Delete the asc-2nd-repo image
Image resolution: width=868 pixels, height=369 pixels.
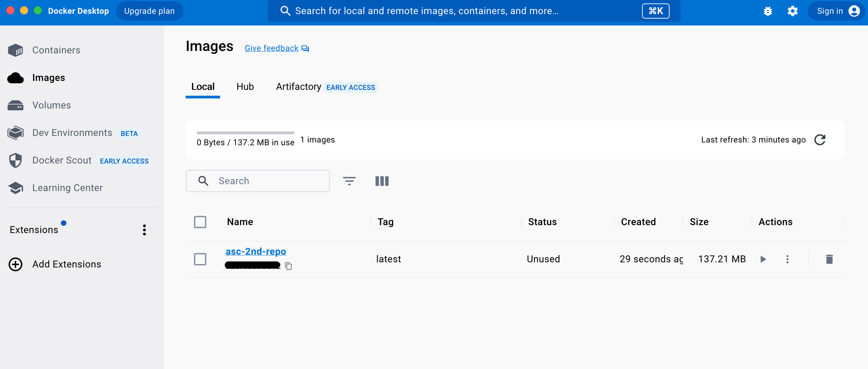(829, 259)
